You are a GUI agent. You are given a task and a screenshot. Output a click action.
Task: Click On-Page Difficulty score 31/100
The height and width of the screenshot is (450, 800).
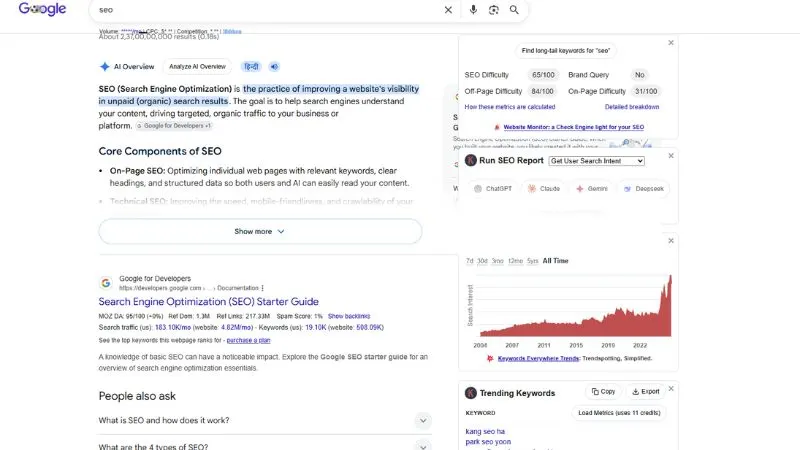(646, 91)
